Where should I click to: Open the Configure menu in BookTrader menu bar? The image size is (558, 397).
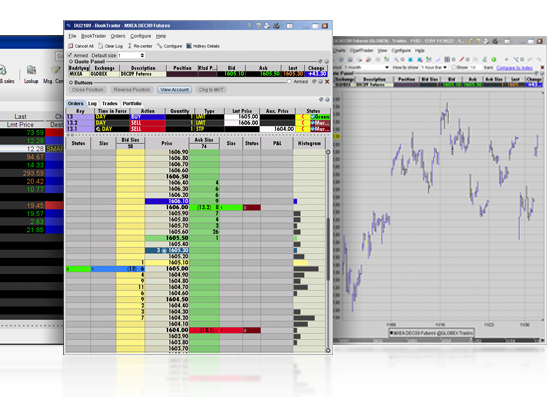141,36
